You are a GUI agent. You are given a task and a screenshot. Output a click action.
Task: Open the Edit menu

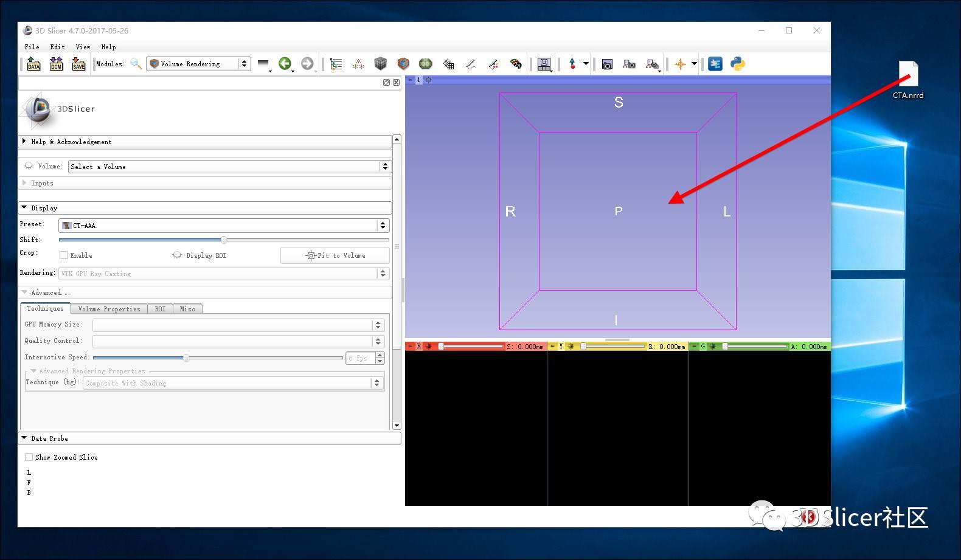pos(57,47)
